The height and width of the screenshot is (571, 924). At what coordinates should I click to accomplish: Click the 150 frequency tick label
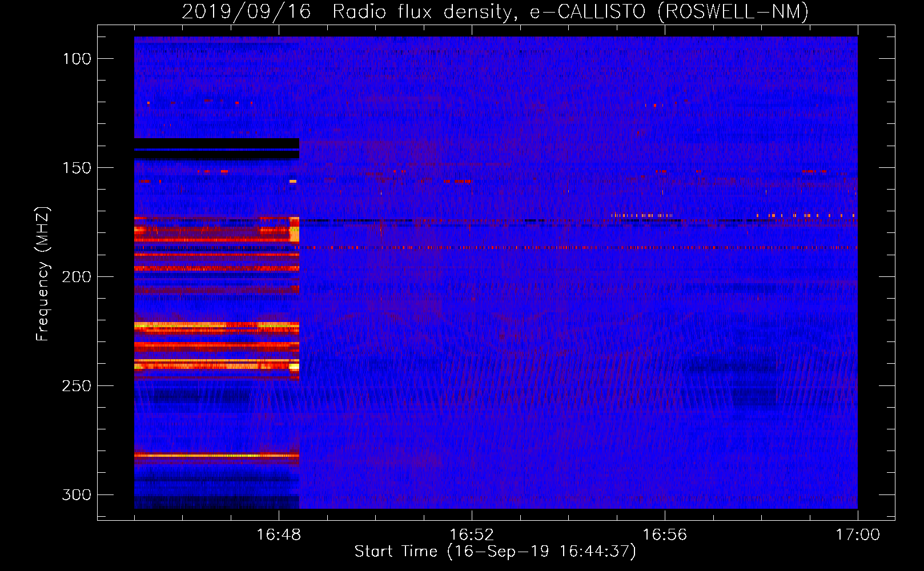[77, 168]
